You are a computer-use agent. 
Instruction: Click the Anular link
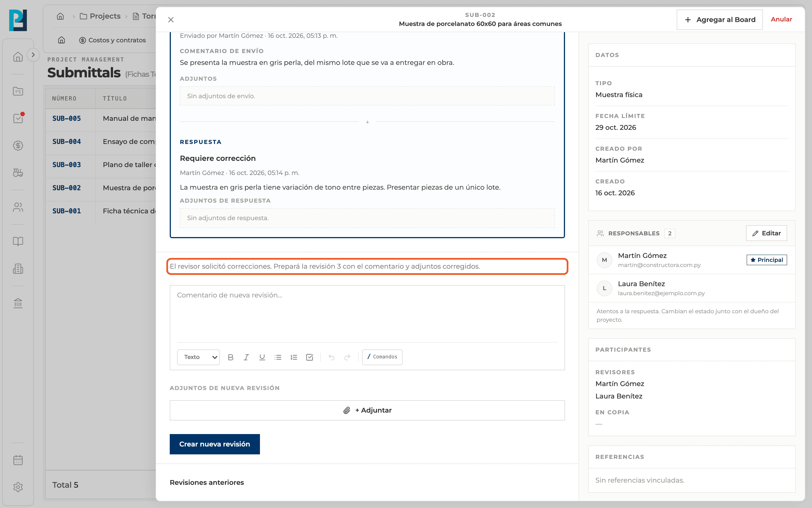point(781,19)
